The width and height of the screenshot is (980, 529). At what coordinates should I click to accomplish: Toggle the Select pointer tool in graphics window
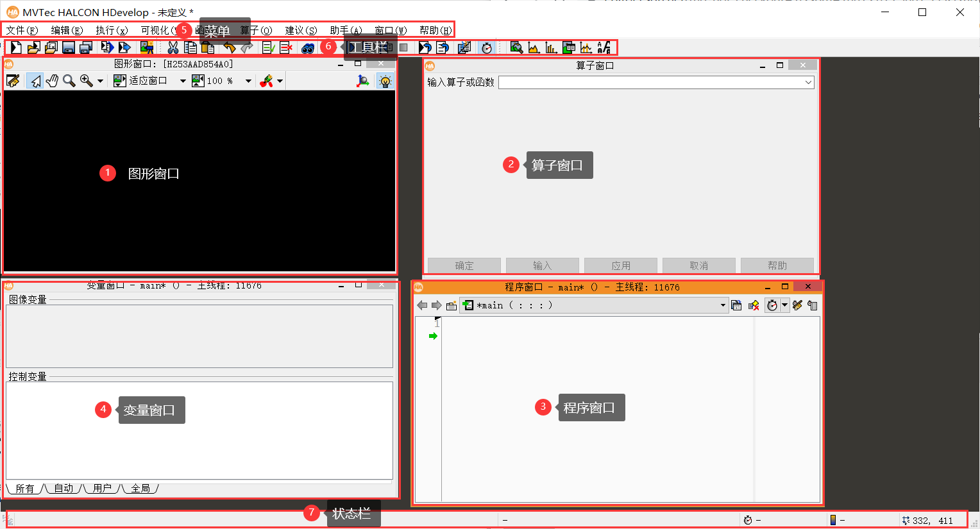click(35, 81)
